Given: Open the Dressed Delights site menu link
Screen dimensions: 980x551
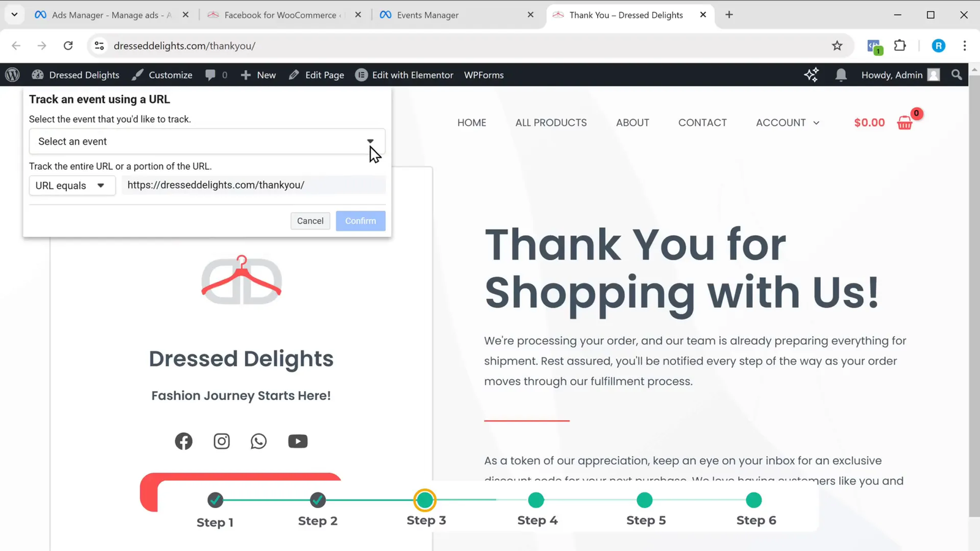Looking at the screenshot, I should pyautogui.click(x=75, y=75).
